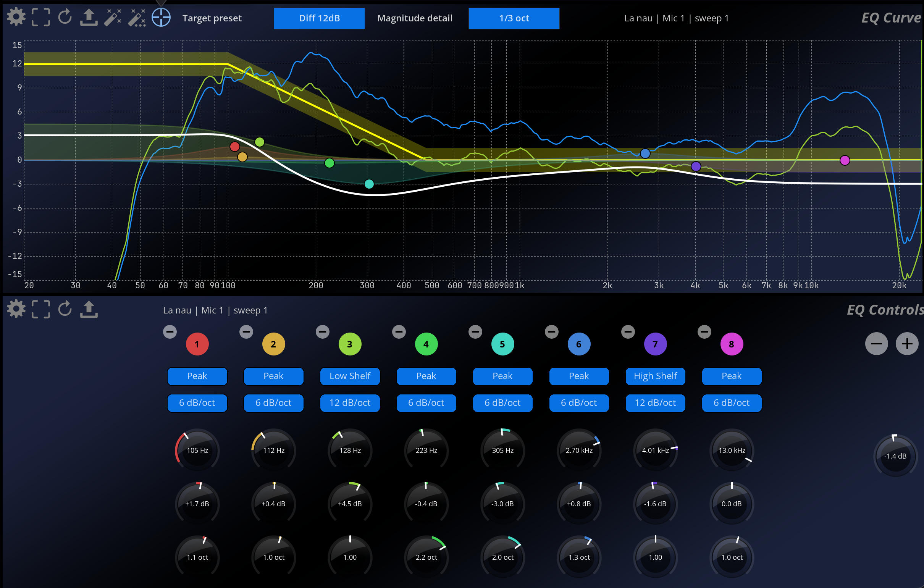Click the -1.4 dB master gain knob
Image resolution: width=924 pixels, height=588 pixels.
895,456
